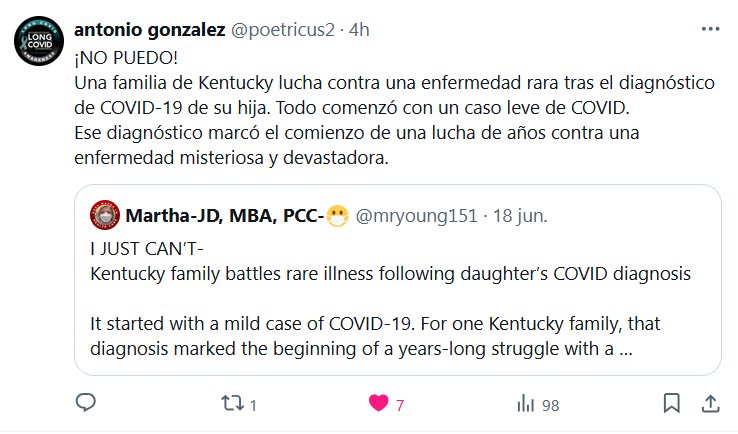
Task: Click the like count of 7
Action: click(400, 405)
